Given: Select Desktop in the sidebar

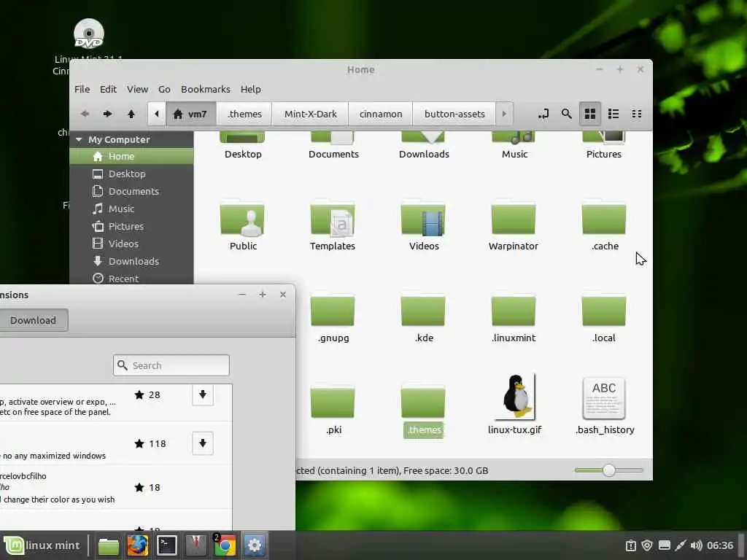Looking at the screenshot, I should coord(131,174).
